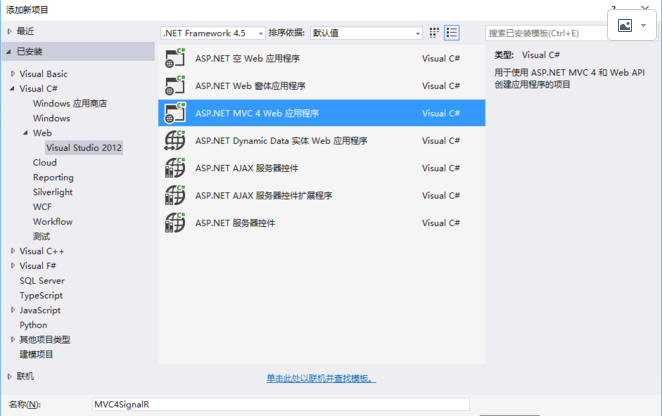Select the Silverlight category
The width and height of the screenshot is (662, 416).
pos(53,192)
